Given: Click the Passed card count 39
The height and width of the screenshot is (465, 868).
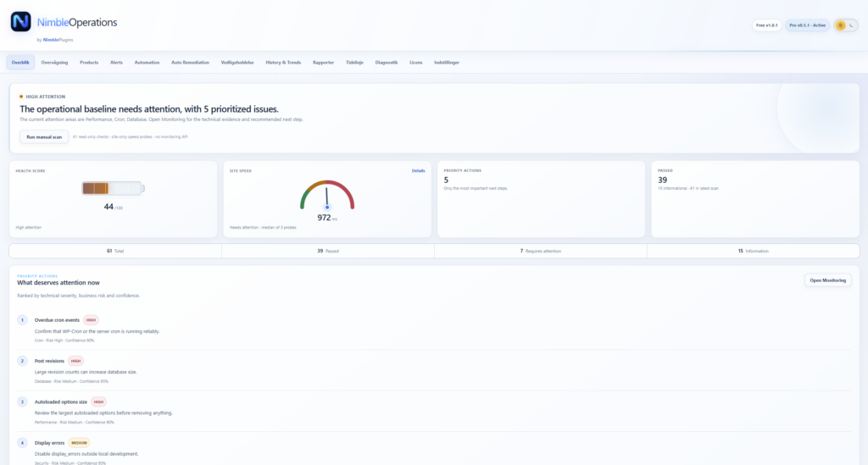Looking at the screenshot, I should (662, 180).
